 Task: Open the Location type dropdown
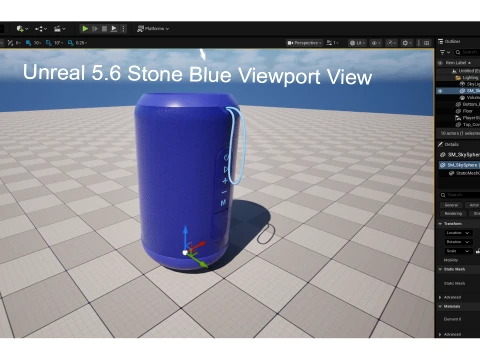point(458,233)
